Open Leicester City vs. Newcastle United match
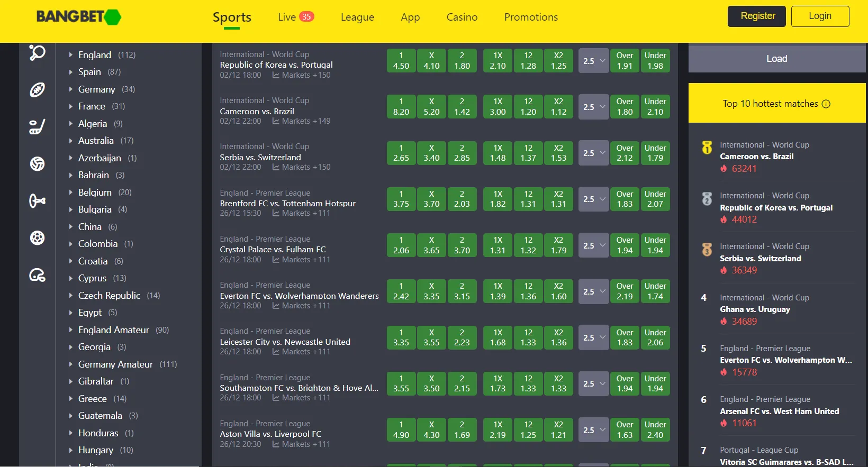Viewport: 868px width, 467px height. 285,342
